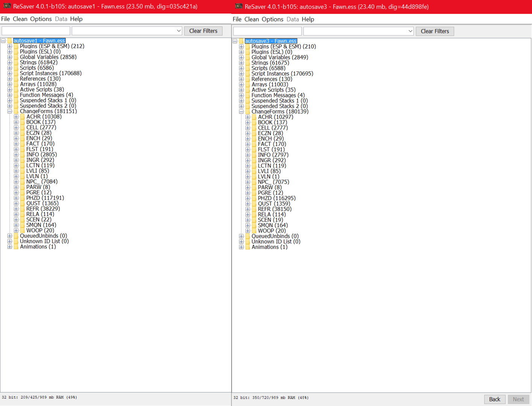Viewport: 532px width, 406px height.
Task: Open Options menu in autosave3 window
Action: point(273,19)
